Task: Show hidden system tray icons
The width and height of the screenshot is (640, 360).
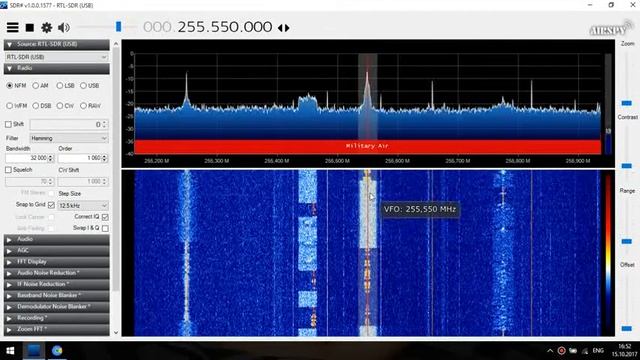Action: click(x=550, y=351)
